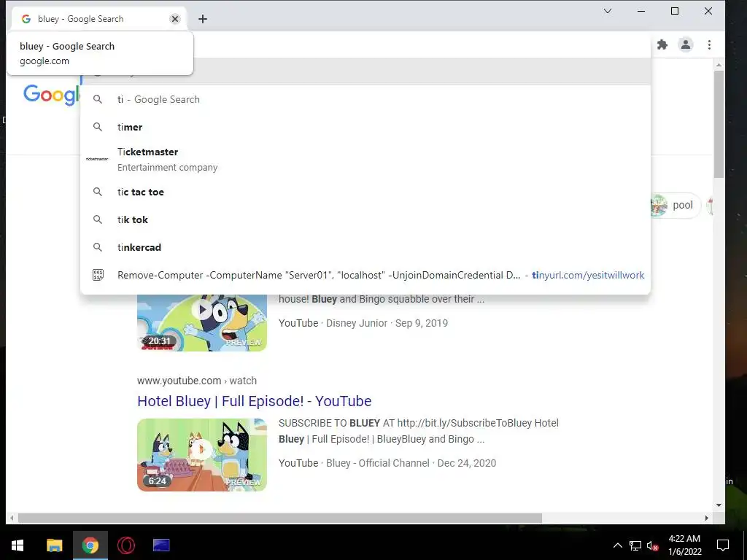Click the magnifier icon beside 'tik tok'
This screenshot has height=560, width=747.
tap(97, 219)
